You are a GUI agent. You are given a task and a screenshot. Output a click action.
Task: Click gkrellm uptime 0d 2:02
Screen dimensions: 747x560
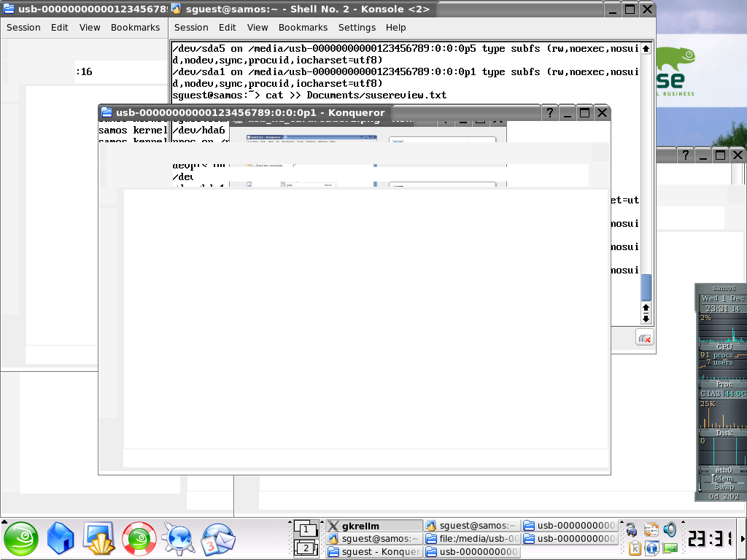point(723,496)
